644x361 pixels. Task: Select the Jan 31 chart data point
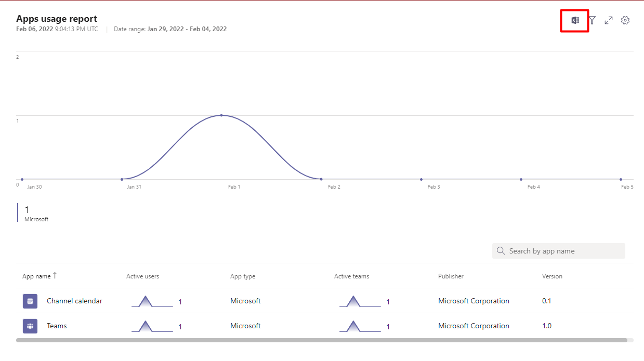click(122, 179)
